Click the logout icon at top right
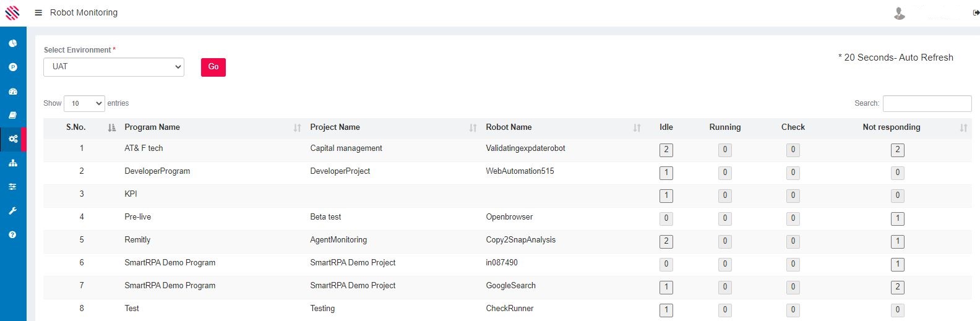The height and width of the screenshot is (321, 980). coord(976,12)
